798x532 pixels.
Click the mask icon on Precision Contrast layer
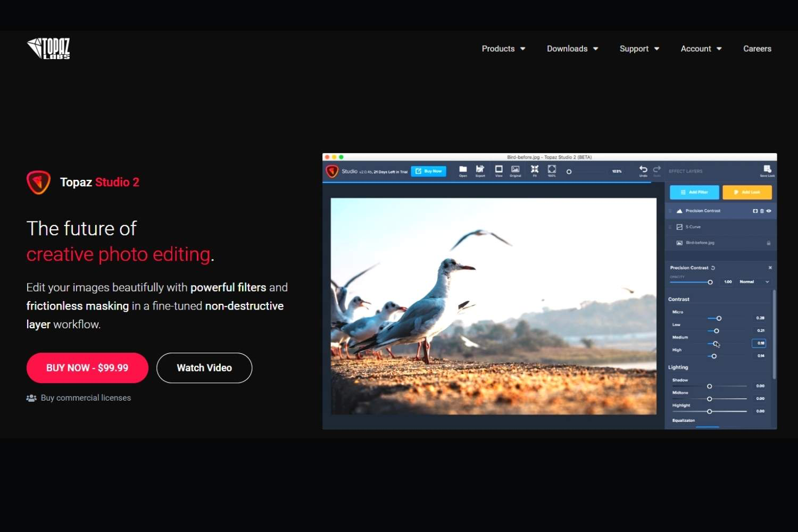click(755, 211)
